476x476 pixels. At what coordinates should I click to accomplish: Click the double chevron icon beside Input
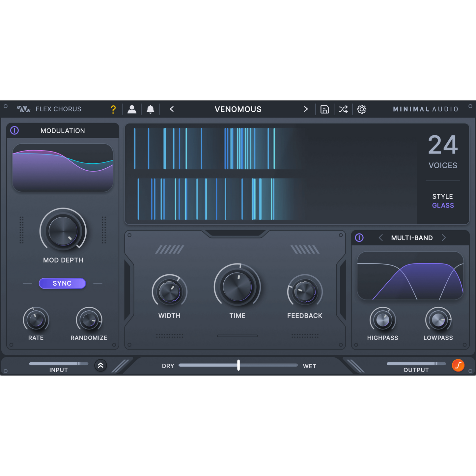coord(101,365)
